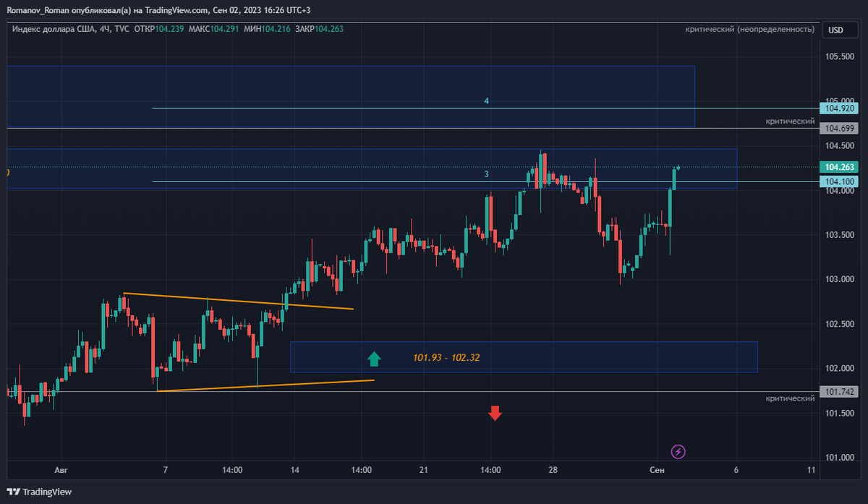Select the 101.742 critical level label
Image resolution: width=868 pixels, height=504 pixels.
(x=838, y=392)
